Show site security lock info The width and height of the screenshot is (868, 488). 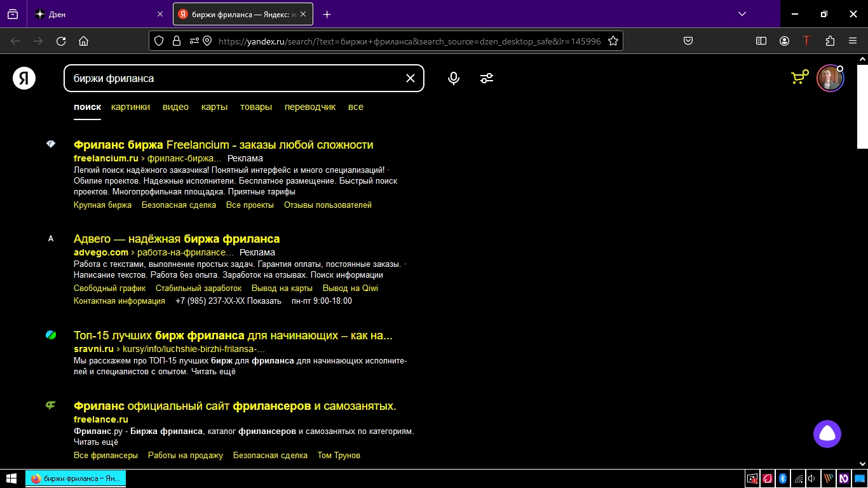(177, 41)
